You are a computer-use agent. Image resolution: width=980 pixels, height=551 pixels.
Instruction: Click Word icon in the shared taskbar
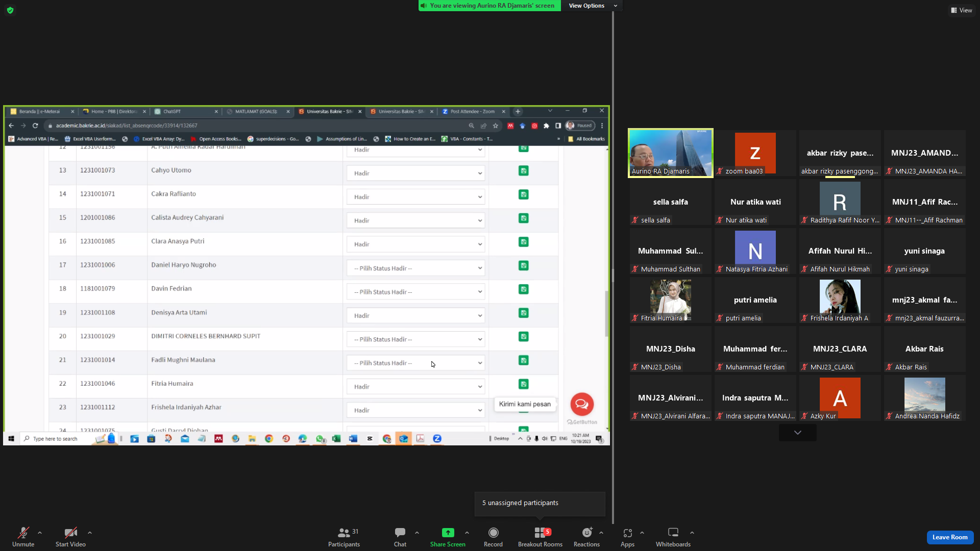(x=353, y=439)
